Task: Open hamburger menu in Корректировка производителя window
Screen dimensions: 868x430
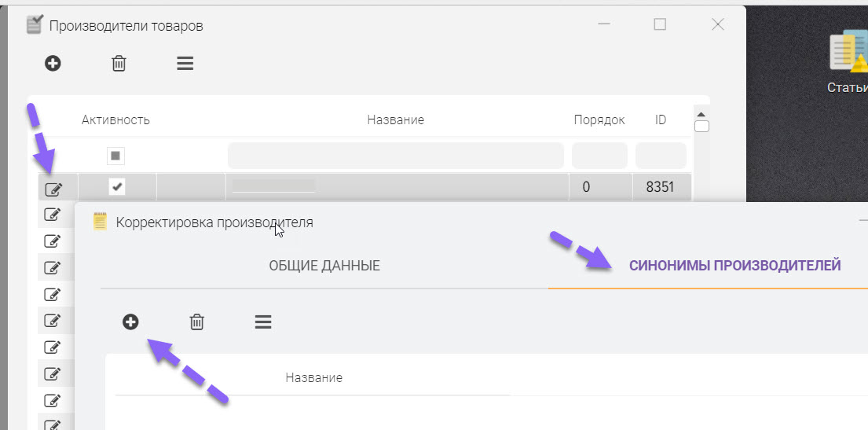Action: [x=263, y=322]
